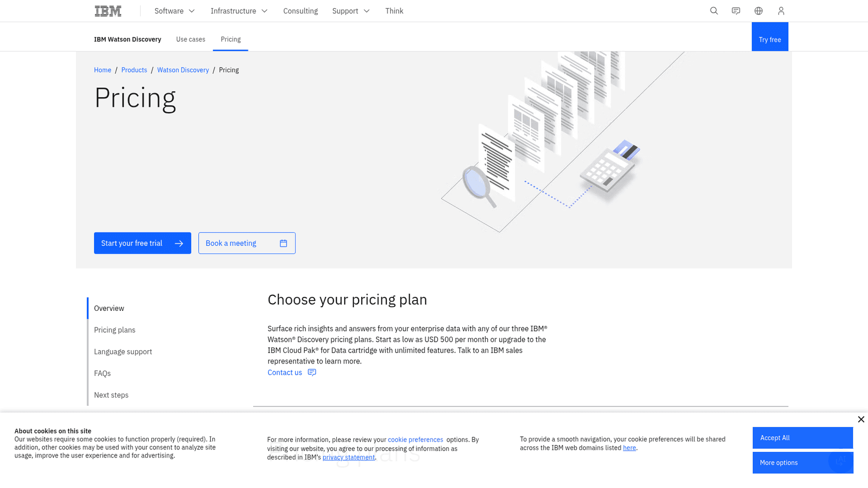868x488 pixels.
Task: Open the privacy statement link
Action: (x=349, y=458)
